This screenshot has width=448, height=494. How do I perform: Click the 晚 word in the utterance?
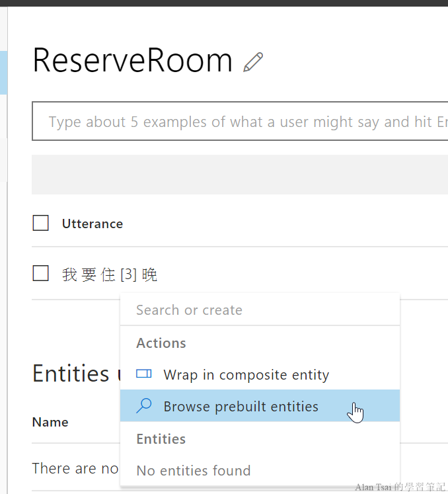coord(149,274)
